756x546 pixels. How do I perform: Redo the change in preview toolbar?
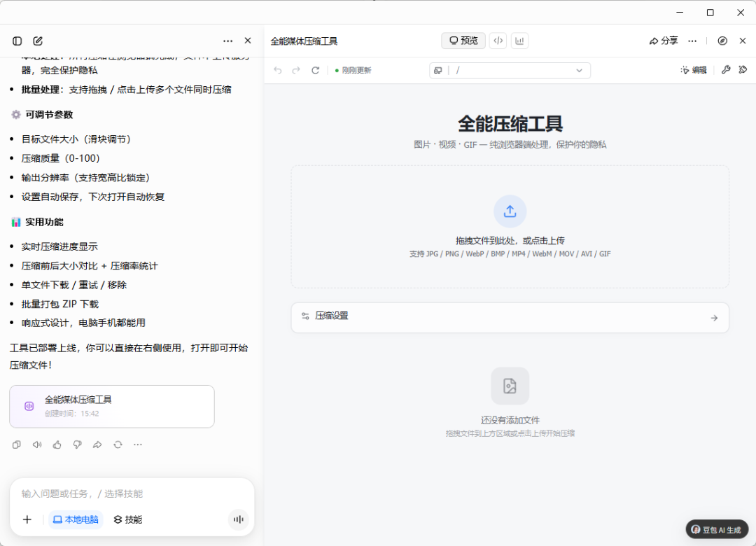(296, 71)
